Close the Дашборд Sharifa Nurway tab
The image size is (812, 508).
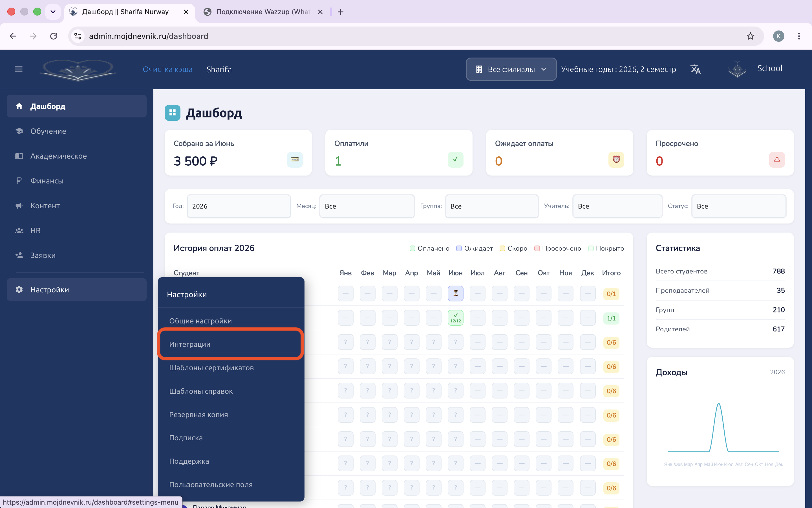(186, 12)
